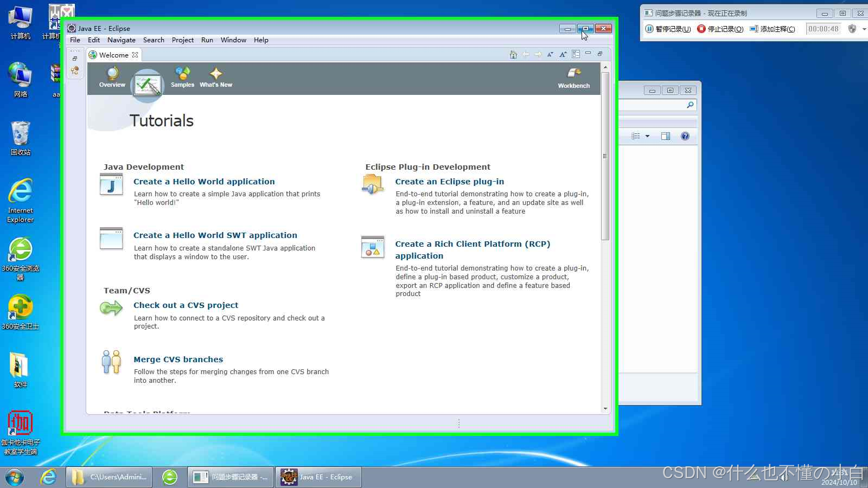Image resolution: width=868 pixels, height=488 pixels.
Task: Click Steps Recorder shield icon
Action: click(x=852, y=29)
